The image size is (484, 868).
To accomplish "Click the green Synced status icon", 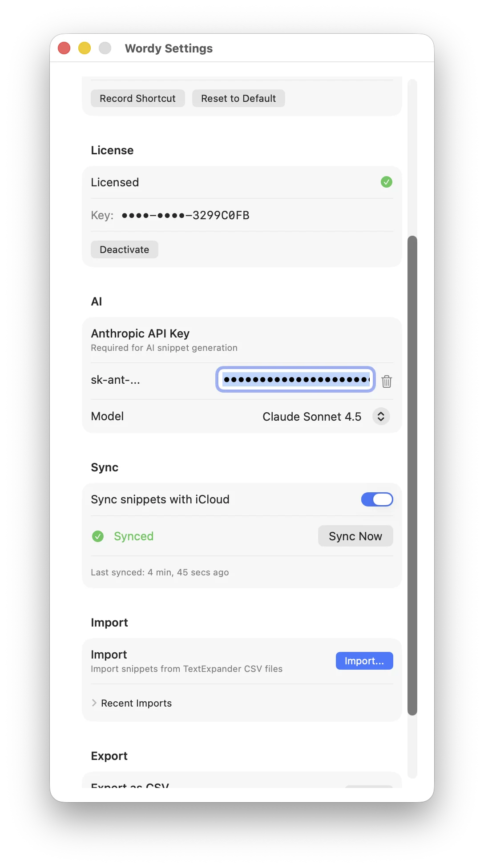I will (98, 536).
